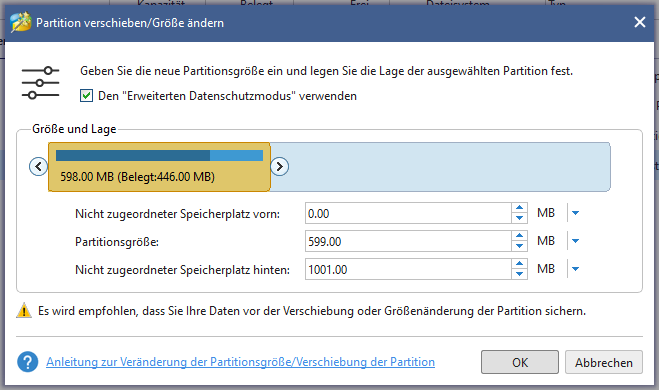Open unit dropdown for Speicherplatz hinten
The width and height of the screenshot is (659, 390).
point(575,269)
